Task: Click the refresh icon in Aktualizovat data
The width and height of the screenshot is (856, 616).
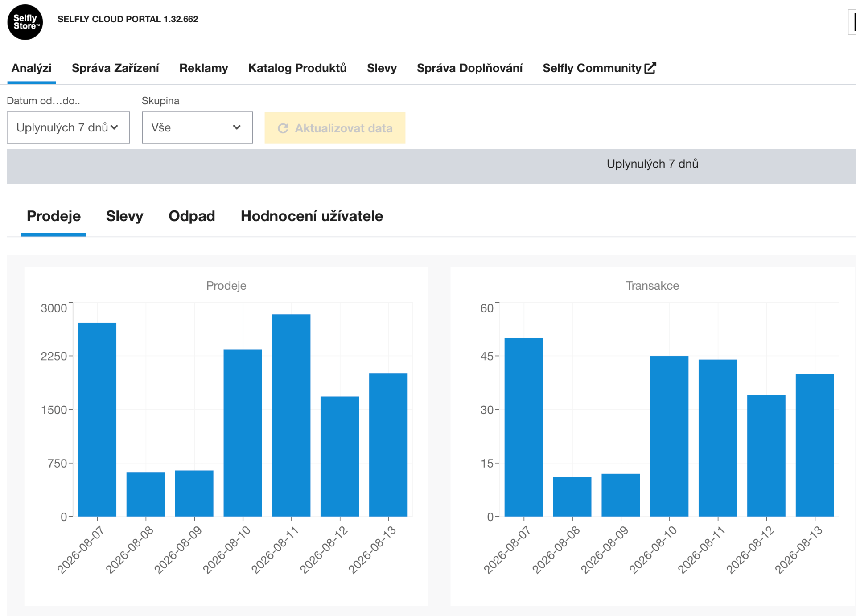Action: pyautogui.click(x=283, y=128)
